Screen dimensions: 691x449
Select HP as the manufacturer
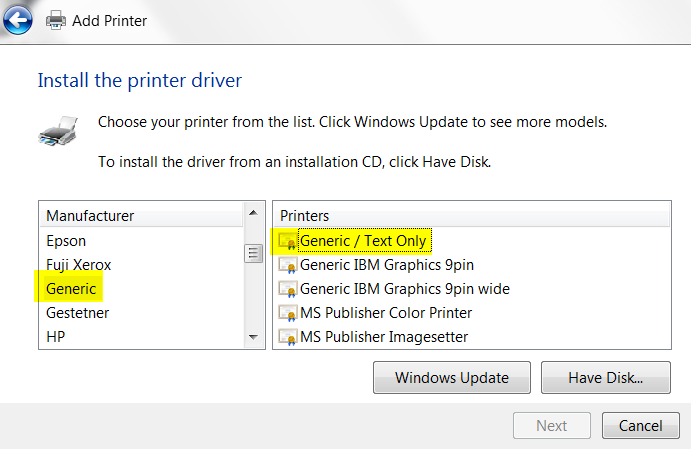57,337
